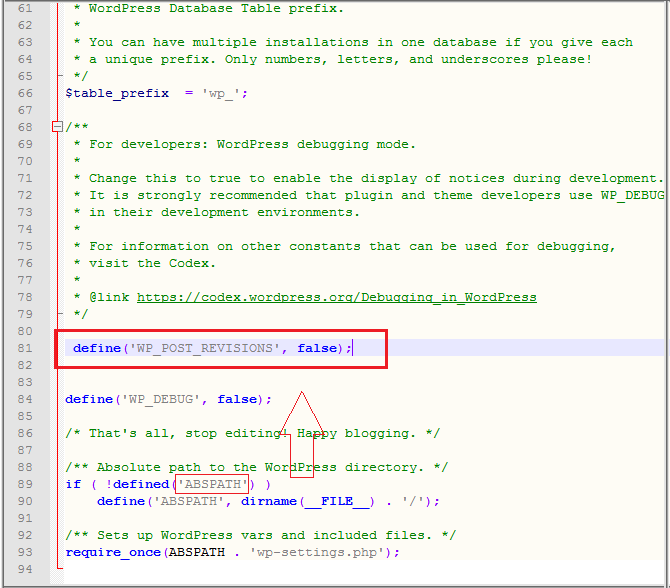Click line number 93 in the gutter

(x=25, y=552)
